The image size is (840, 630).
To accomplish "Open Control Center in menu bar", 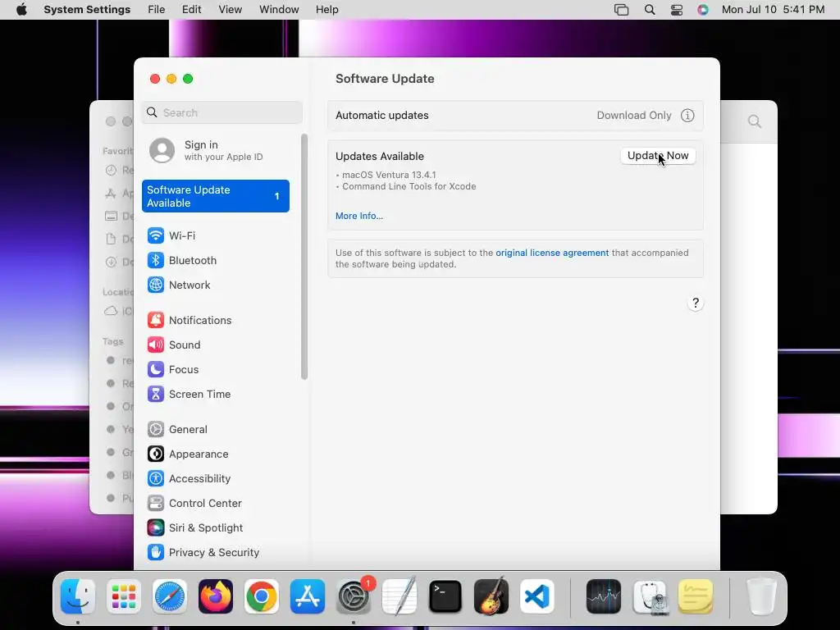I will [677, 10].
